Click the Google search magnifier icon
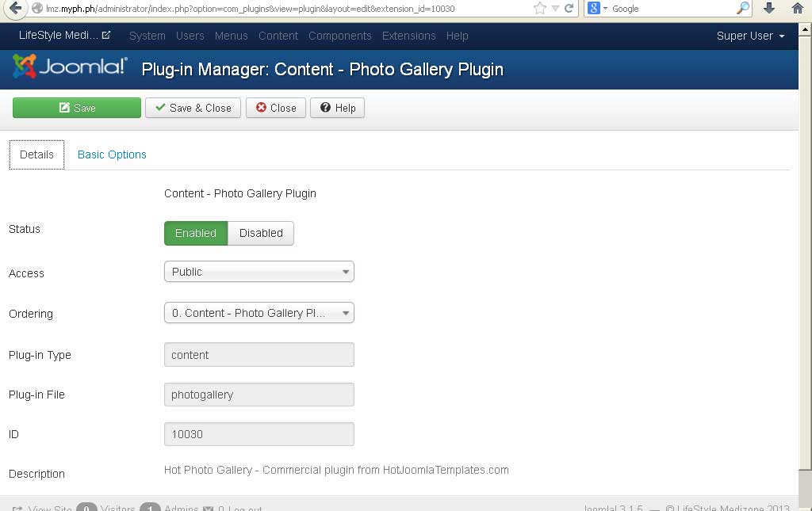Image resolution: width=812 pixels, height=511 pixels. point(742,8)
